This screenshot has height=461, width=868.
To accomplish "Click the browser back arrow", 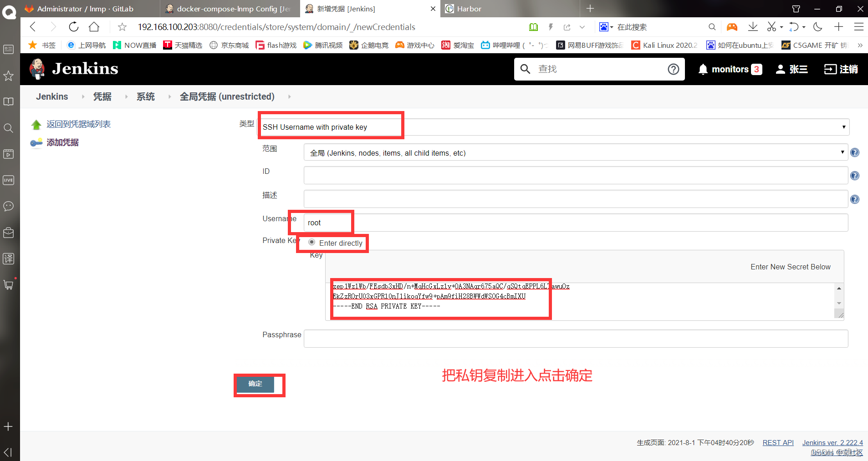I will pos(33,27).
